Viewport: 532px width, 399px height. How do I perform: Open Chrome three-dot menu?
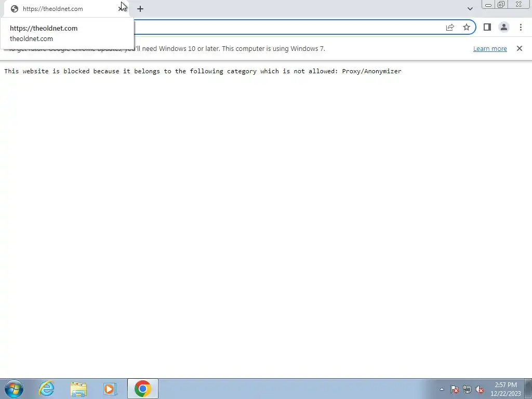[x=521, y=27]
